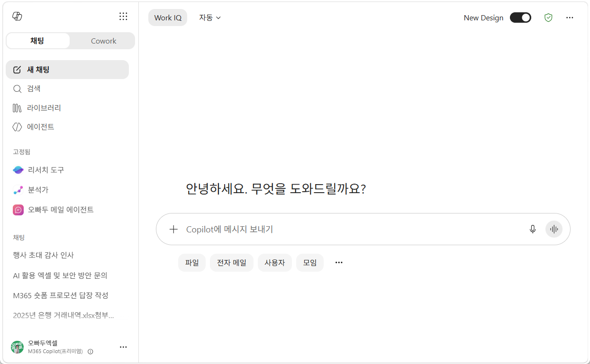Click the info icon beside M365 Copilot(프리미엄)
The height and width of the screenshot is (364, 590).
coord(91,352)
